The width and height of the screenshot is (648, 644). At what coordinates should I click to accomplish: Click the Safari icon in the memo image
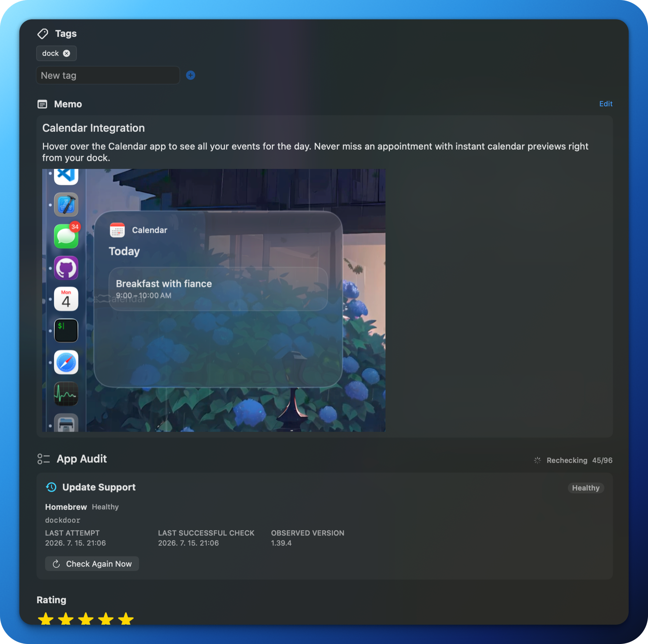point(66,362)
